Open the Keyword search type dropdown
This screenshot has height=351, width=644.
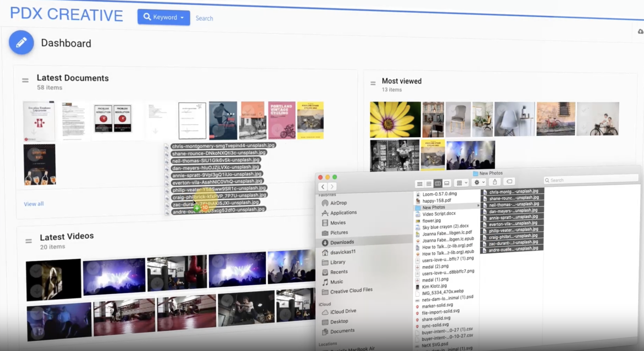163,17
